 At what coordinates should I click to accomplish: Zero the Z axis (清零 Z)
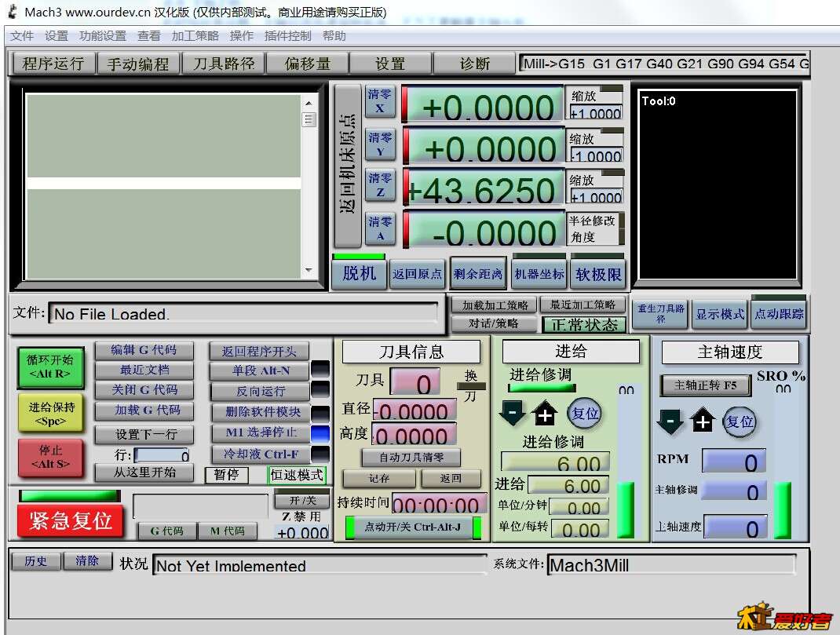[379, 184]
